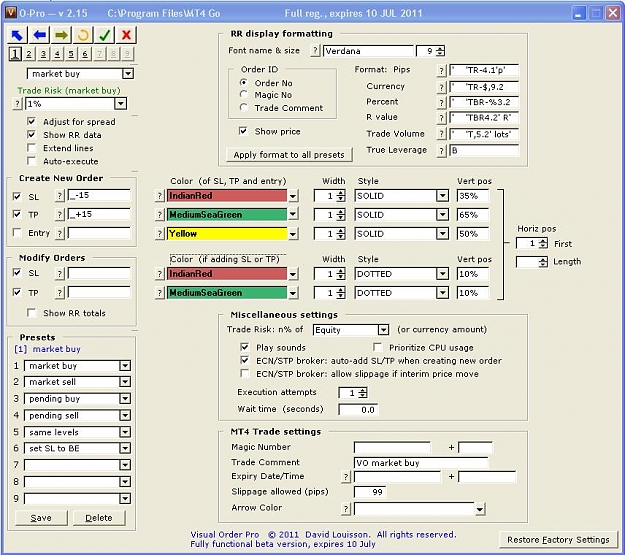Image resolution: width=625 pixels, height=555 pixels.
Task: Open help for Currency format
Action: pyautogui.click(x=441, y=87)
